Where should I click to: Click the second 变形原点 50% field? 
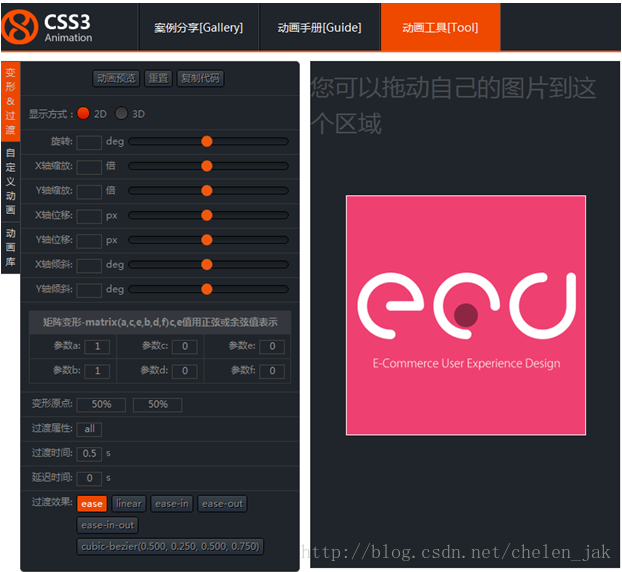[x=157, y=405]
